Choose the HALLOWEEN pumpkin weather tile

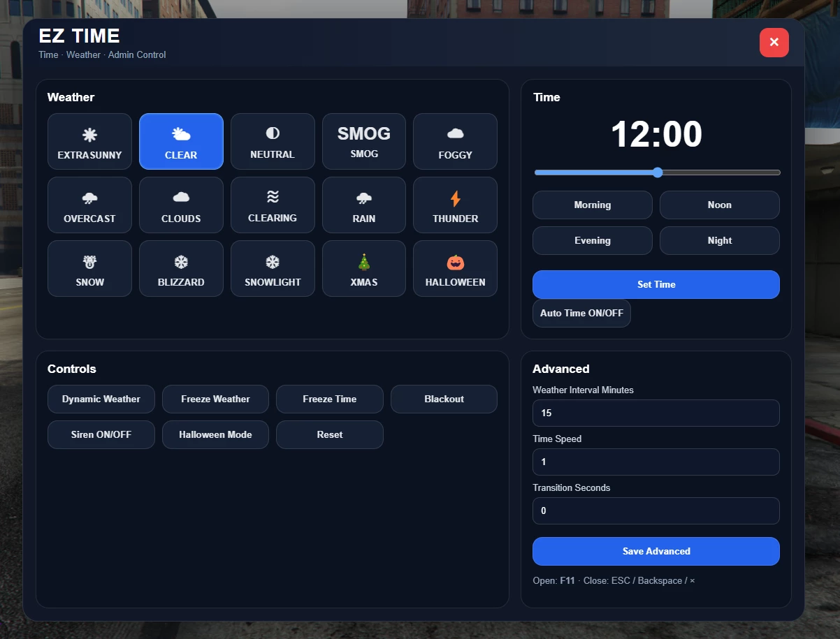coord(456,268)
